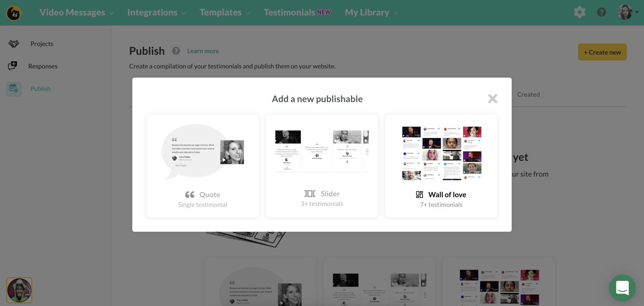Click the Projects handshake icon
Image resolution: width=644 pixels, height=306 pixels.
pos(14,44)
